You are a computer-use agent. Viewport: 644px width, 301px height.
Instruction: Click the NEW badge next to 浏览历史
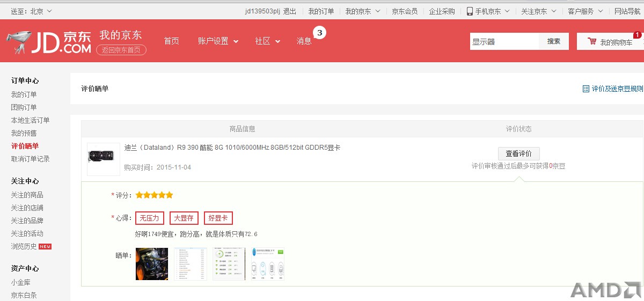click(x=45, y=247)
